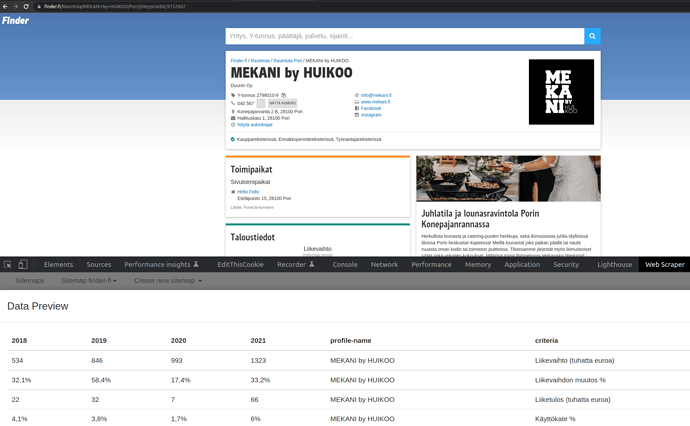Click the catering banner photo

pyautogui.click(x=508, y=178)
